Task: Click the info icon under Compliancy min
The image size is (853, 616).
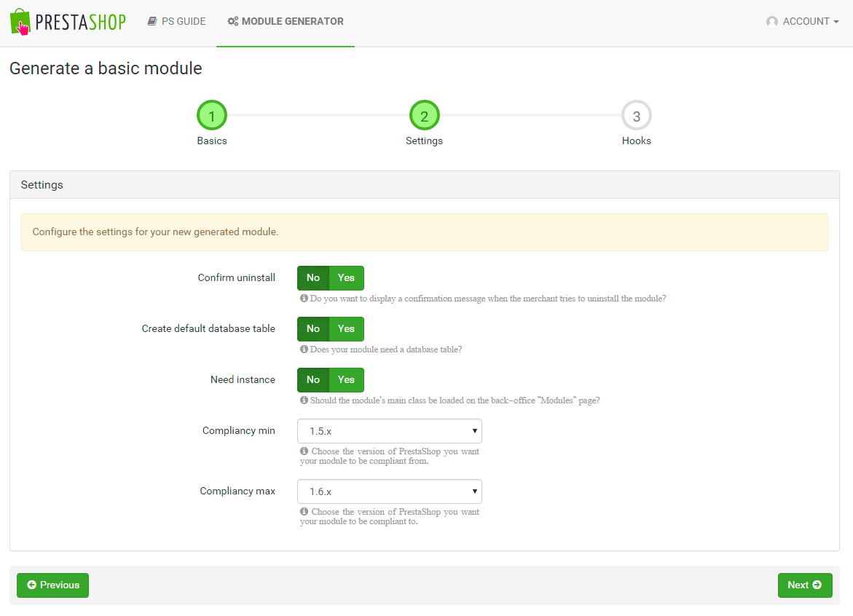Action: (304, 451)
